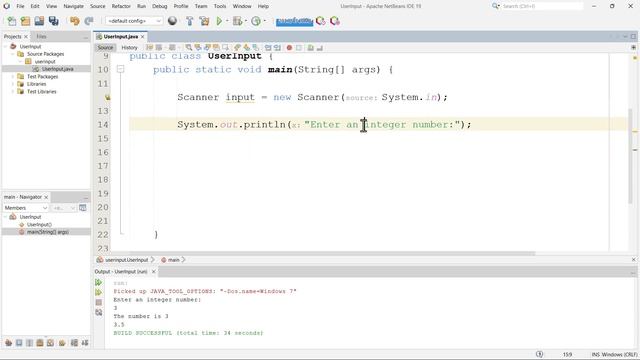Start macro recording with red circle icon
This screenshot has height=360, width=640.
(289, 48)
